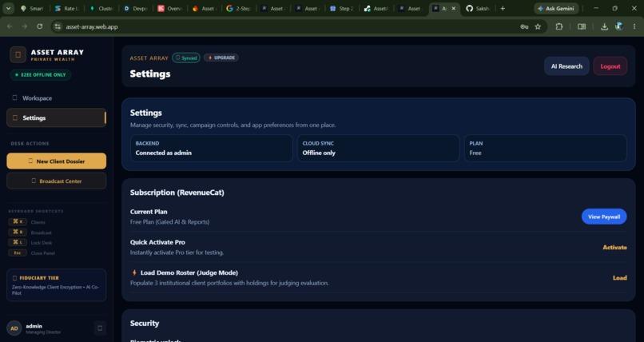Go forward in browser history
The height and width of the screenshot is (342, 644).
click(25, 26)
